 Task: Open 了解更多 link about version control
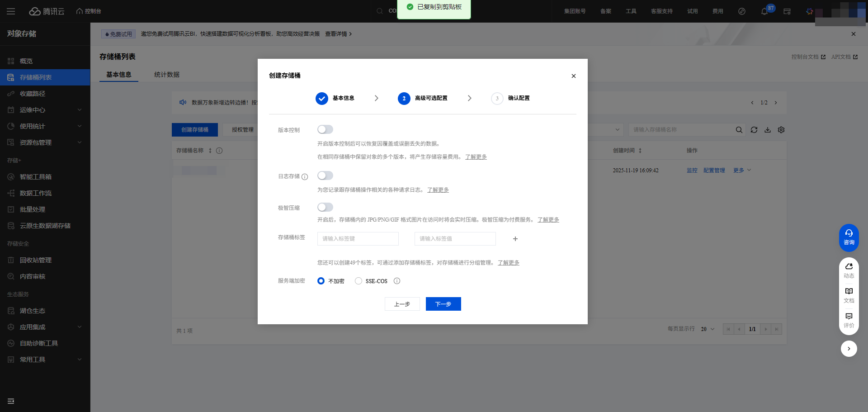pyautogui.click(x=476, y=157)
